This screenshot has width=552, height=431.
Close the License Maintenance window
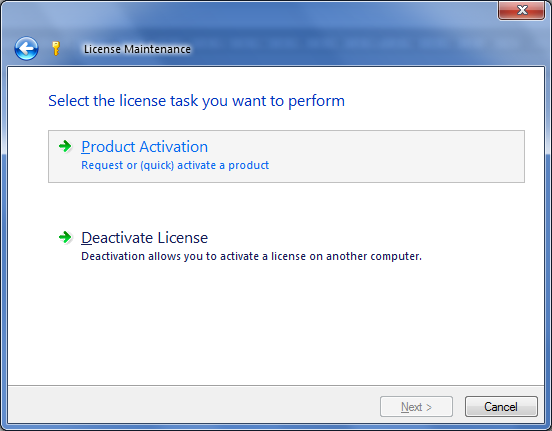pos(522,10)
